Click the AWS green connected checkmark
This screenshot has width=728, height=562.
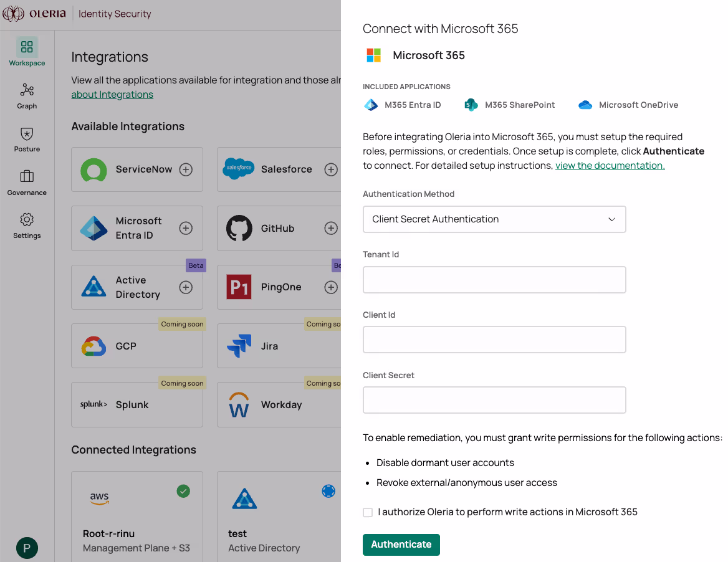(183, 491)
